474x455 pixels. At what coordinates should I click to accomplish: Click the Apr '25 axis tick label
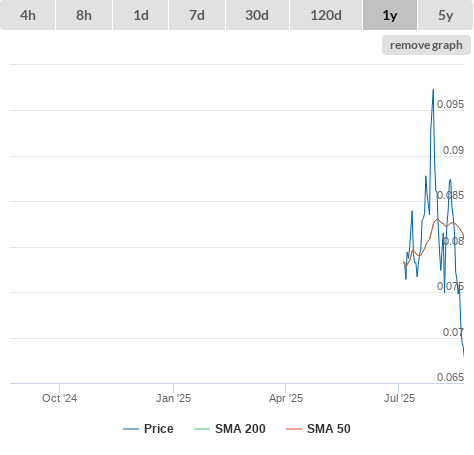[x=286, y=398]
